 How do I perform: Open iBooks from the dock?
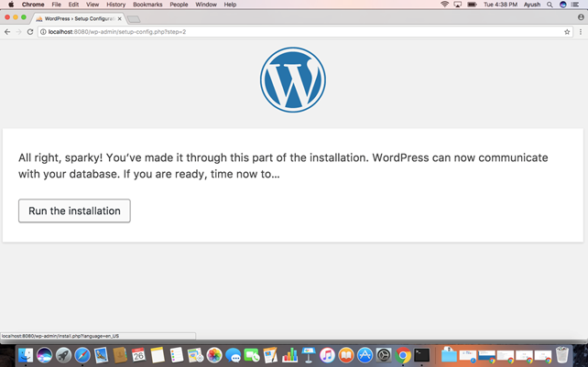pos(346,355)
